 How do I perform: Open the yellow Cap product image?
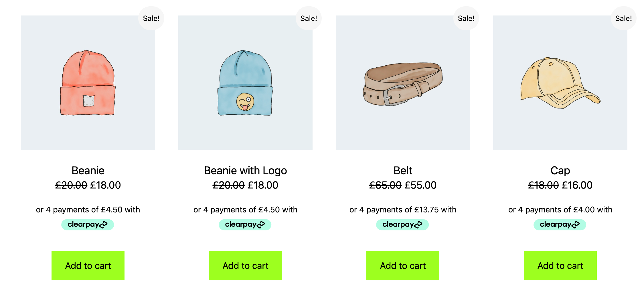(560, 83)
